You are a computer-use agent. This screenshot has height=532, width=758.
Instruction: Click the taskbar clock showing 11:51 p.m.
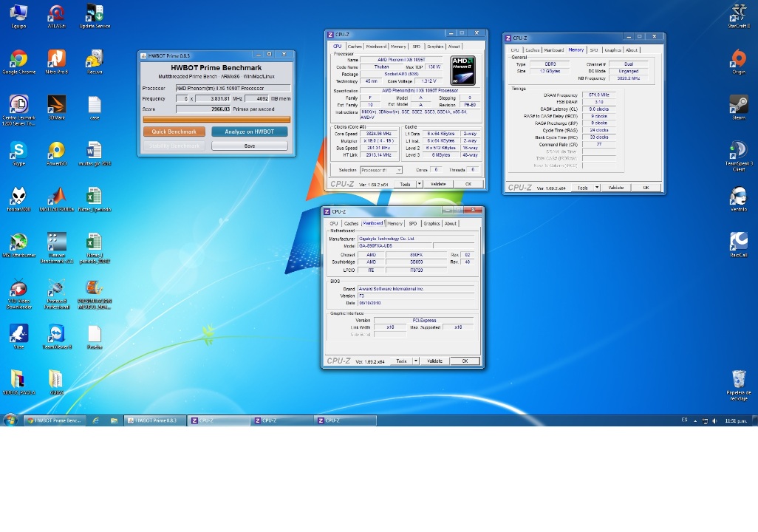pyautogui.click(x=737, y=421)
